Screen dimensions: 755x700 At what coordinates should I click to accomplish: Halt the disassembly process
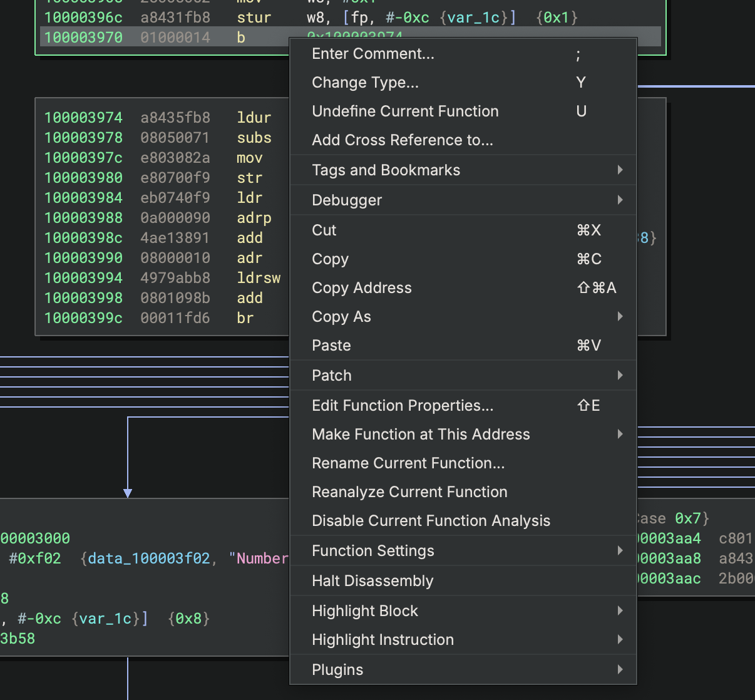click(x=372, y=581)
